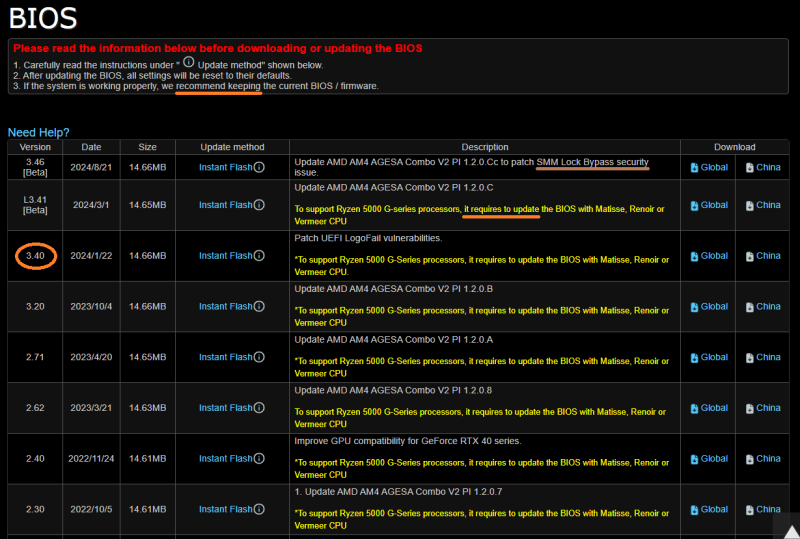Click the Download column header

(735, 147)
